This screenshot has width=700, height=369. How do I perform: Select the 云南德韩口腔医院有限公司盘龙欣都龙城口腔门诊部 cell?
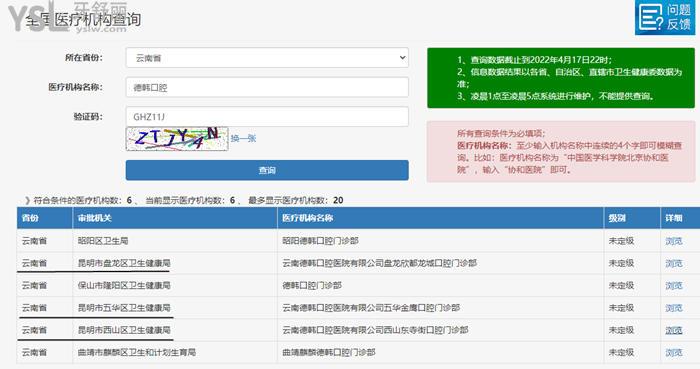[441, 263]
